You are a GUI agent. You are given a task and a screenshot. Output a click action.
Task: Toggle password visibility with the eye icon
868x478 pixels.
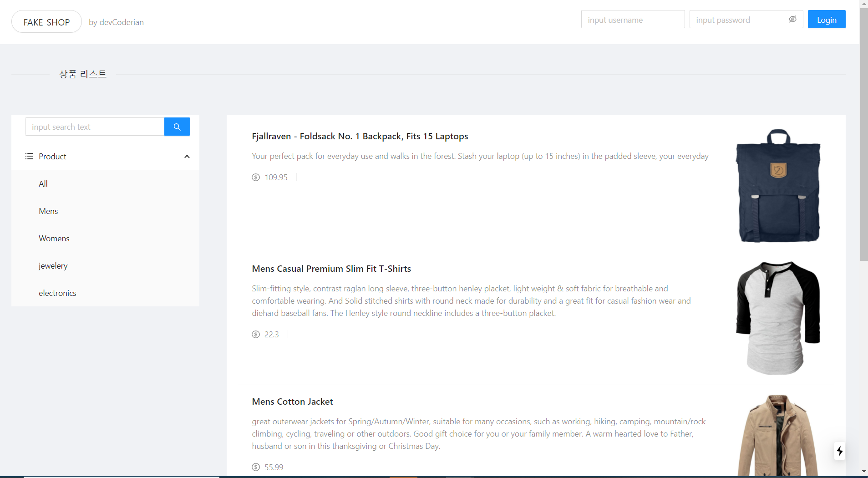pos(792,19)
